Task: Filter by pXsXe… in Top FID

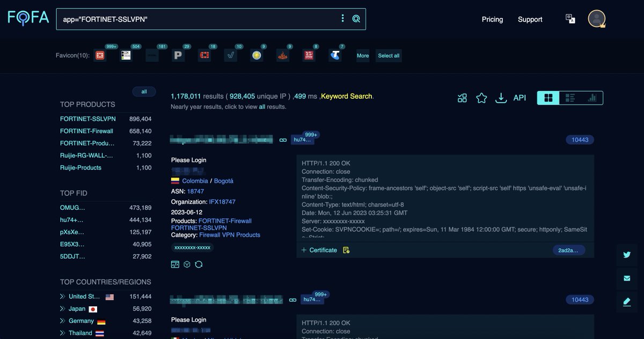Action: (72, 232)
